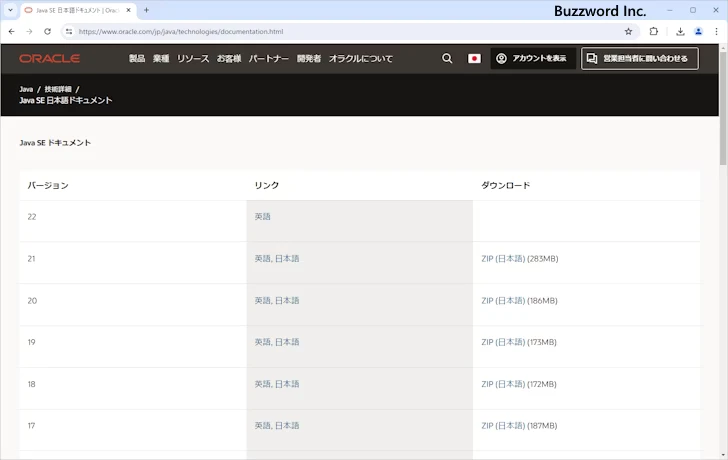Click the scrollbar up arrow
This screenshot has width=728, height=460.
point(723,47)
